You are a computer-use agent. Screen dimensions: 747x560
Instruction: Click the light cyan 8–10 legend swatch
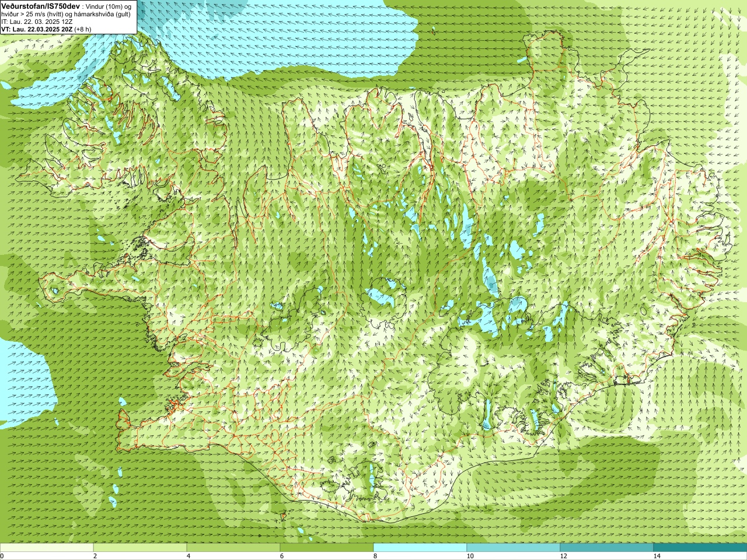(420, 548)
